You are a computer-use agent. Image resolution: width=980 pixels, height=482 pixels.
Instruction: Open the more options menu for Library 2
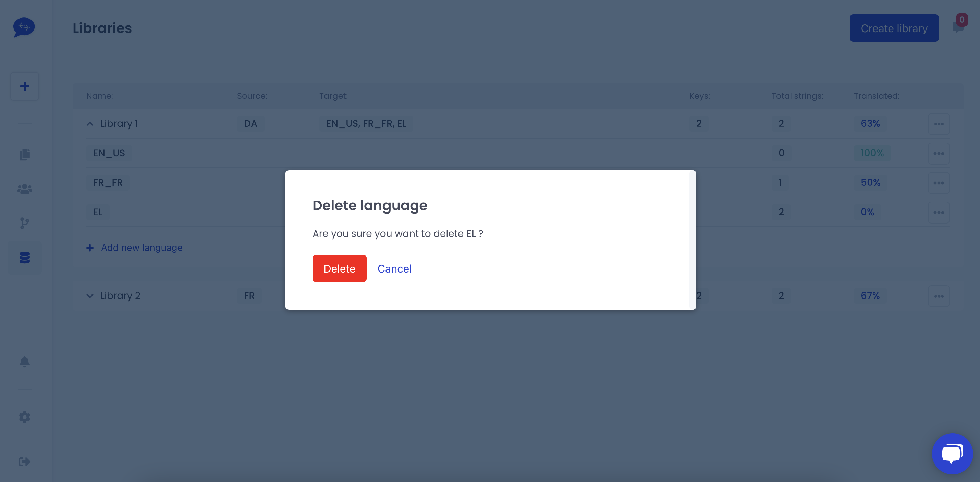[x=939, y=296]
